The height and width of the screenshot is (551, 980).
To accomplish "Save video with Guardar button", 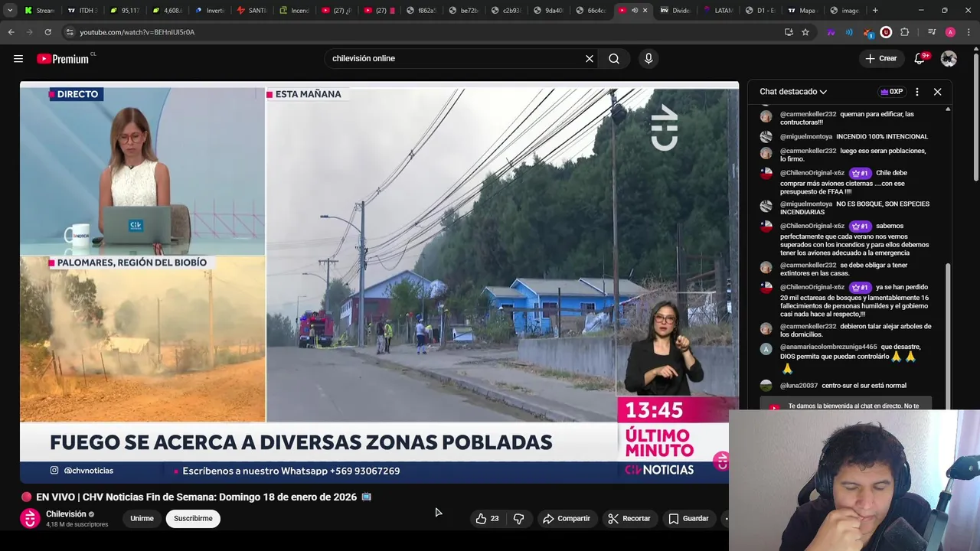I will point(688,519).
